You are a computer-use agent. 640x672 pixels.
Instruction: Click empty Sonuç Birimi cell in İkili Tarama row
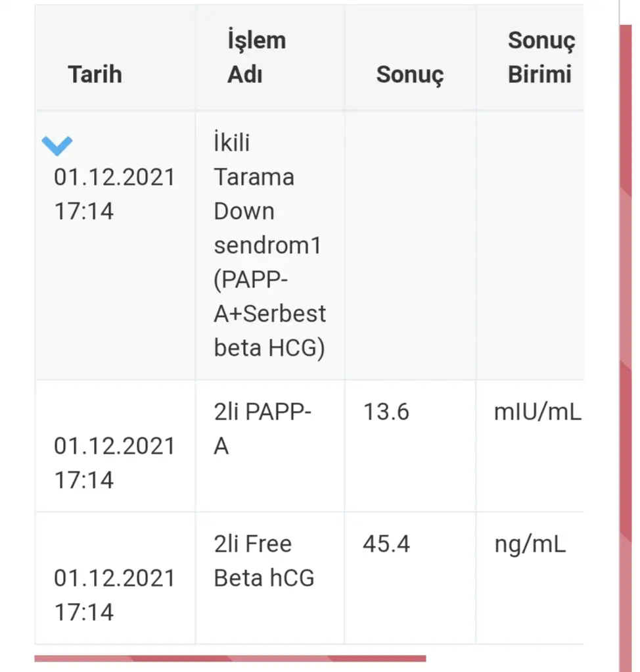530,246
